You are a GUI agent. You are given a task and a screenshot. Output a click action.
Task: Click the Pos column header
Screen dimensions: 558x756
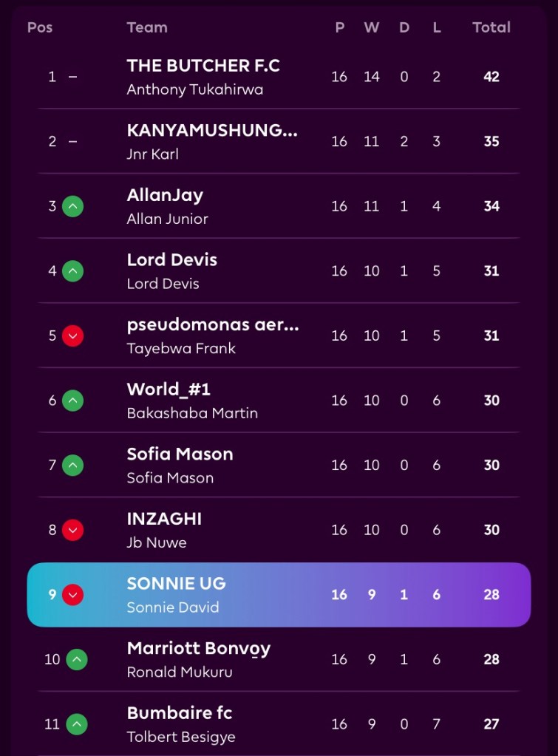(40, 27)
